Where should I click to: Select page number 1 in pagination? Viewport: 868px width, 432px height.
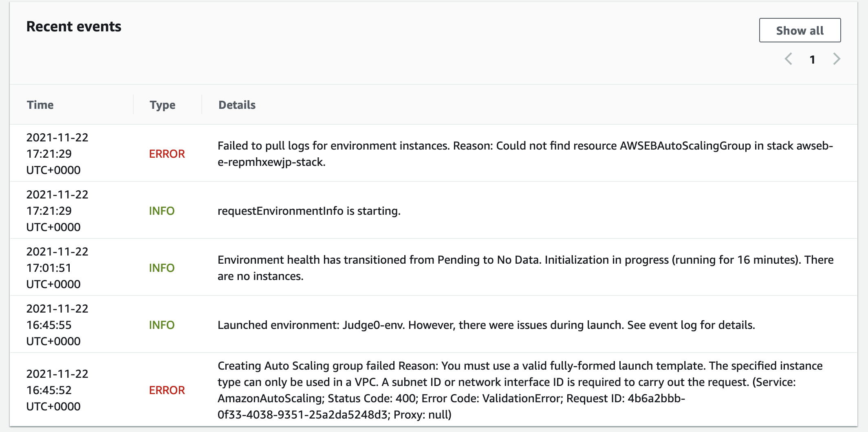tap(812, 59)
